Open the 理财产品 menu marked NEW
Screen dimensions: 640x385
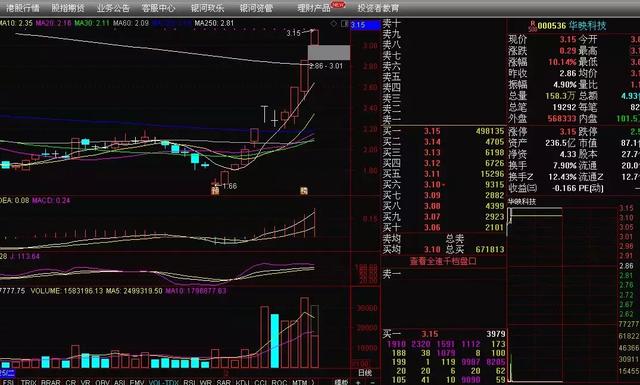pyautogui.click(x=314, y=8)
